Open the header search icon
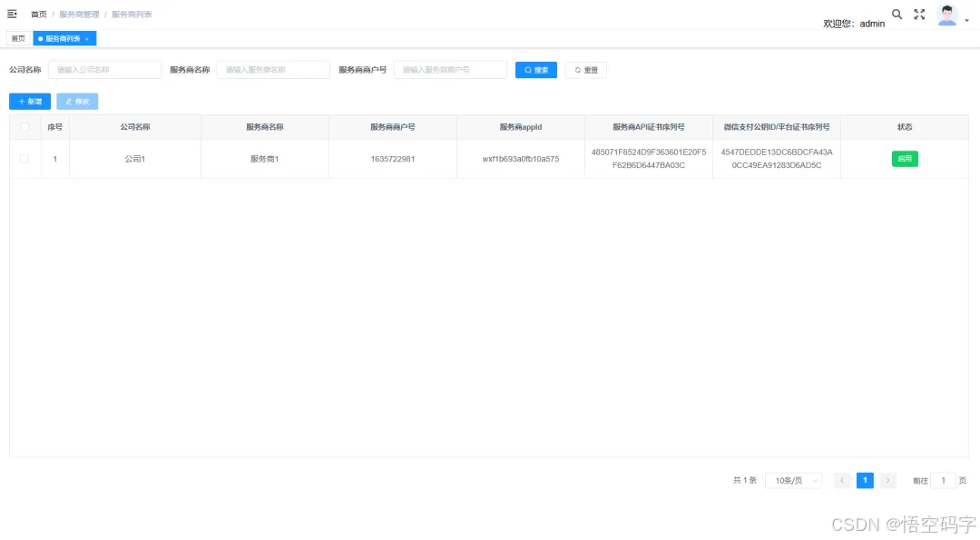 pos(897,15)
